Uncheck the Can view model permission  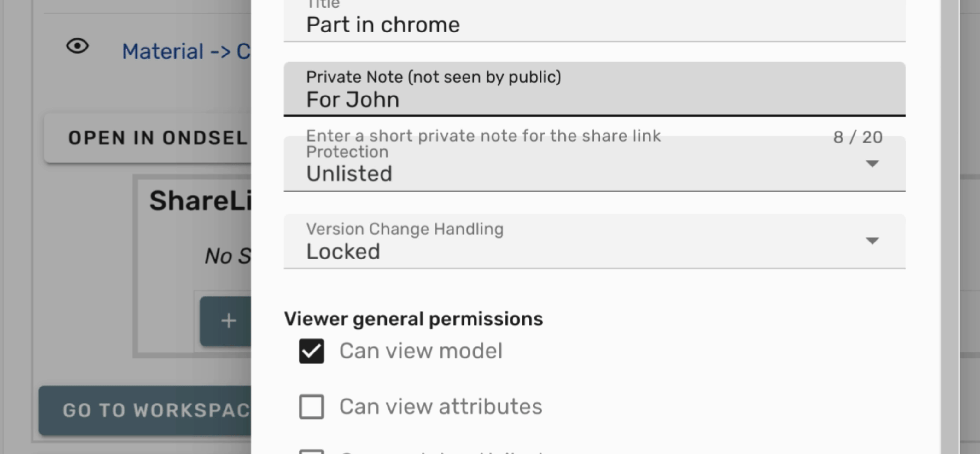pyautogui.click(x=311, y=350)
